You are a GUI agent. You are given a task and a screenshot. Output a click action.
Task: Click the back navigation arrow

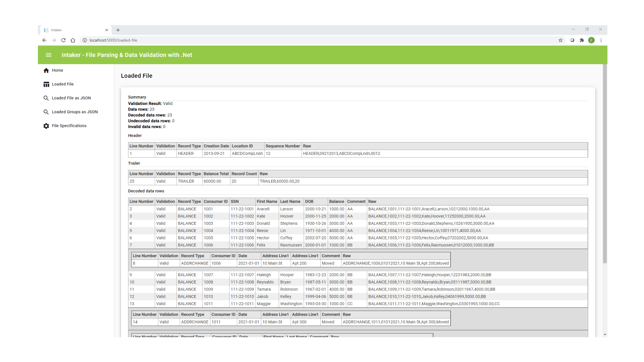click(x=44, y=40)
